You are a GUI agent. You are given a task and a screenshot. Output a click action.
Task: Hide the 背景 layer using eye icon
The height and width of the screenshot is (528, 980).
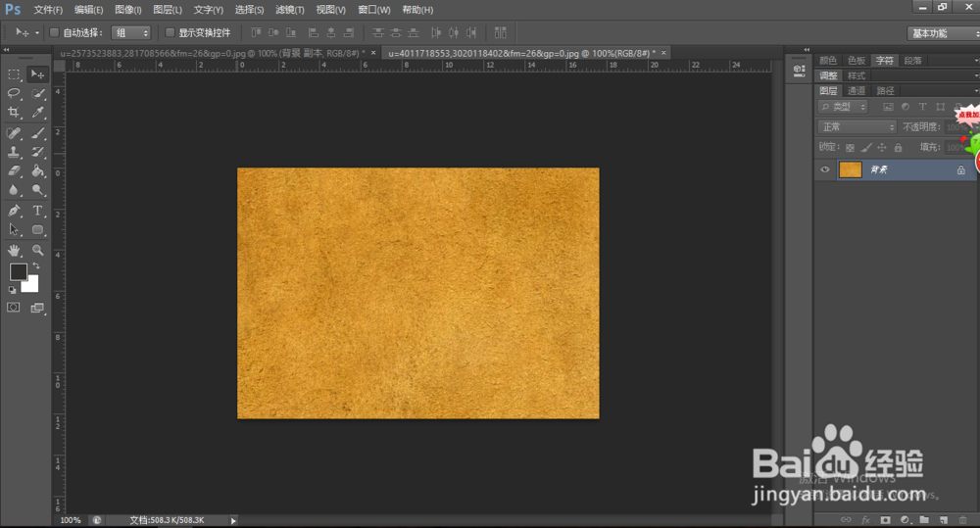(825, 169)
